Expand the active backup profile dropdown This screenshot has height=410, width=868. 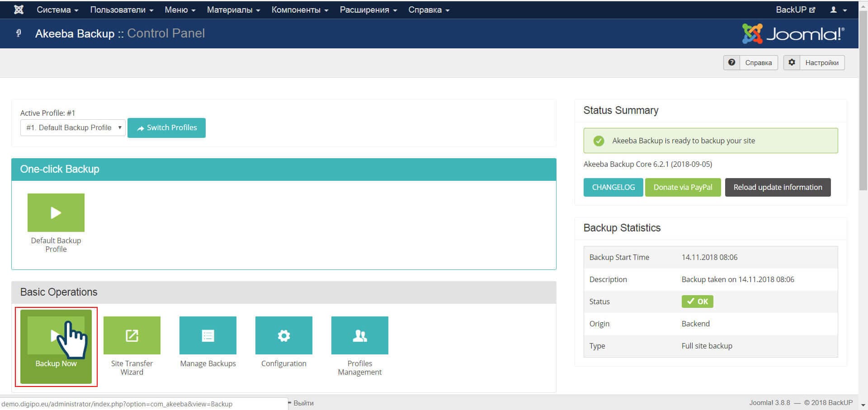(x=73, y=128)
